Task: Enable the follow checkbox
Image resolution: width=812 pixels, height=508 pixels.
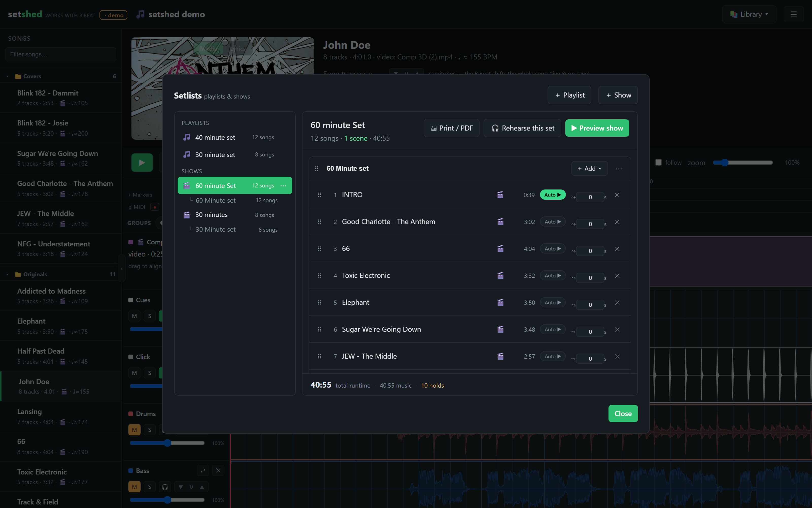Action: 658,162
